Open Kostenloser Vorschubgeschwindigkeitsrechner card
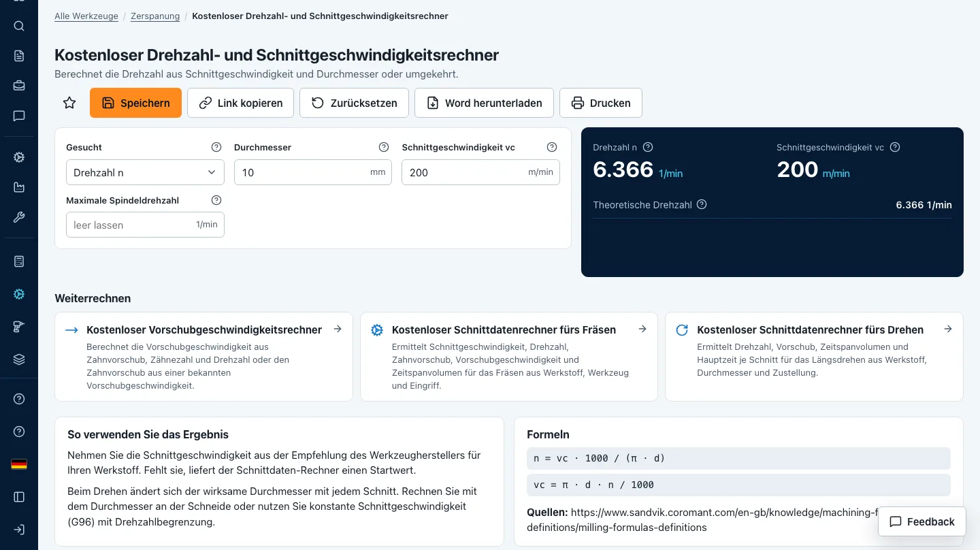 [x=203, y=357]
